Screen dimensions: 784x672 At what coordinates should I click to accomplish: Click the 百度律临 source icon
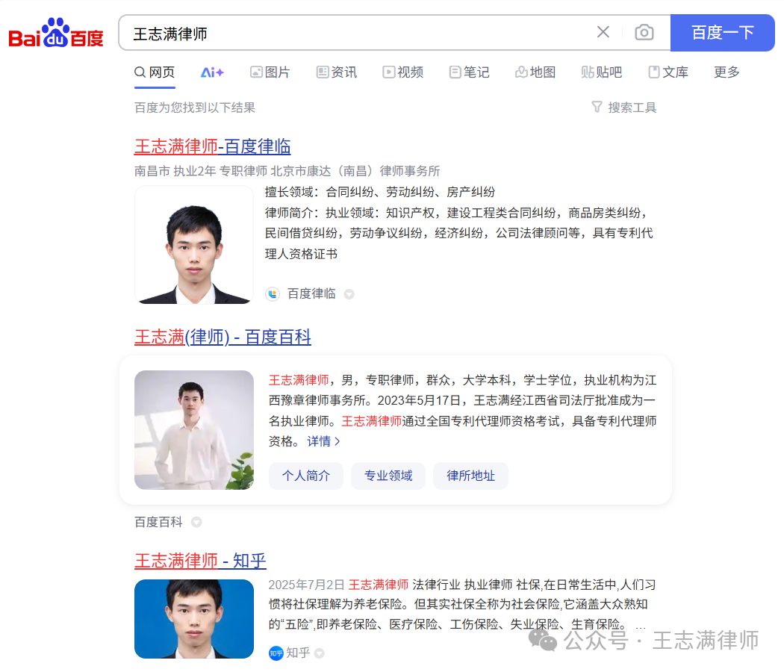[273, 294]
